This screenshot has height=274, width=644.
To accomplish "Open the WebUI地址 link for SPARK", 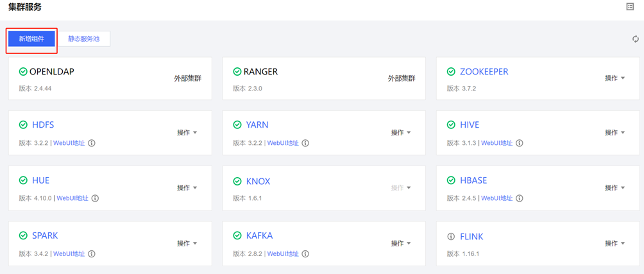I will click(69, 254).
